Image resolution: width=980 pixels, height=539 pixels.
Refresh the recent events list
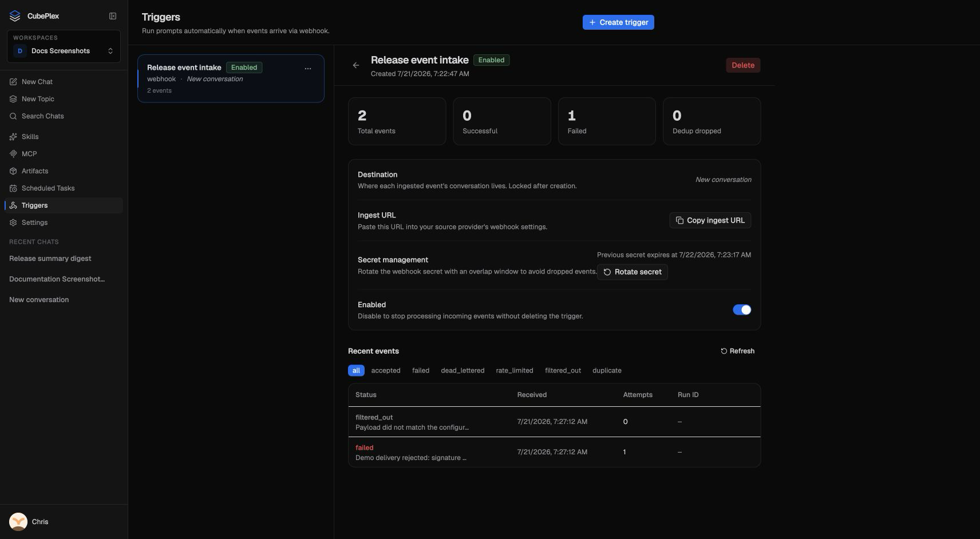coord(737,351)
